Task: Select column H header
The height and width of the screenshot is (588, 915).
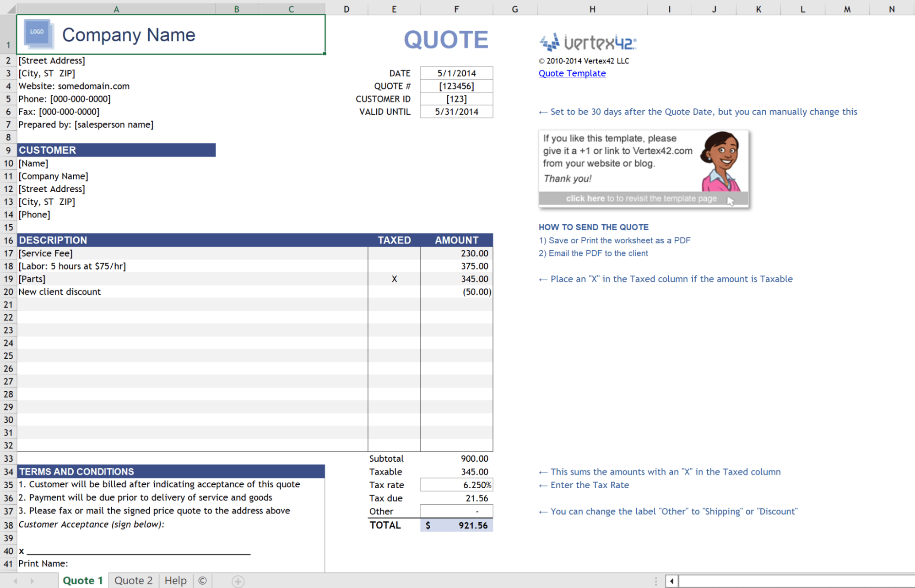Action: [x=592, y=9]
